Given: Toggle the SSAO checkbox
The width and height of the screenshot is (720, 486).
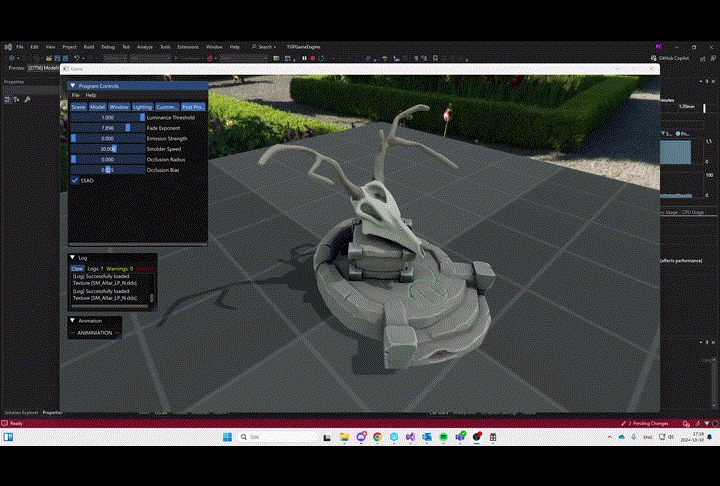Looking at the screenshot, I should [75, 181].
